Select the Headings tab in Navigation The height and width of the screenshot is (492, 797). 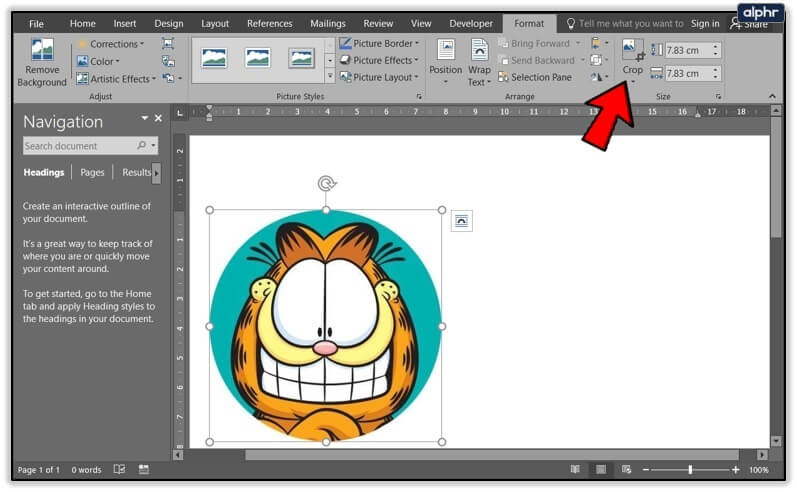(44, 173)
